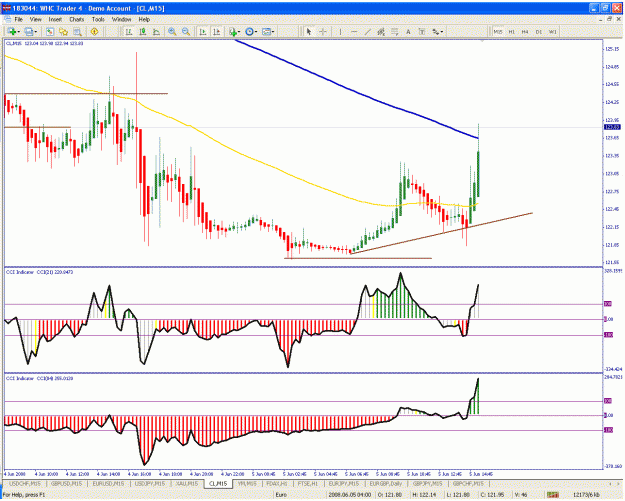Switch to the GBPUSD,M15 chart tab
The width and height of the screenshot is (625, 501).
point(66,483)
